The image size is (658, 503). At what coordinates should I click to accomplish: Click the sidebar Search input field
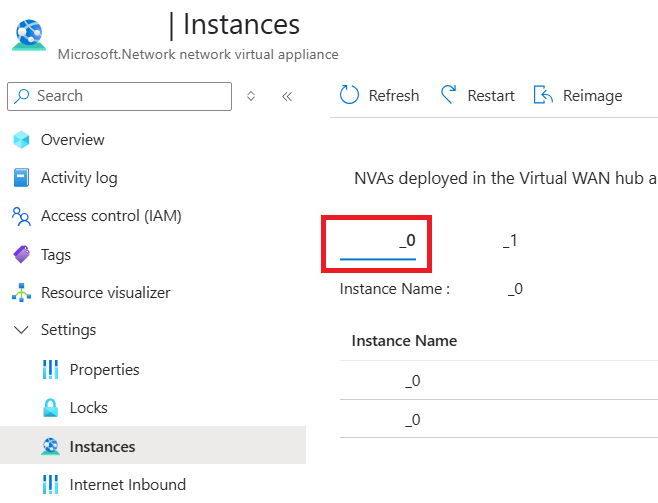tap(120, 96)
